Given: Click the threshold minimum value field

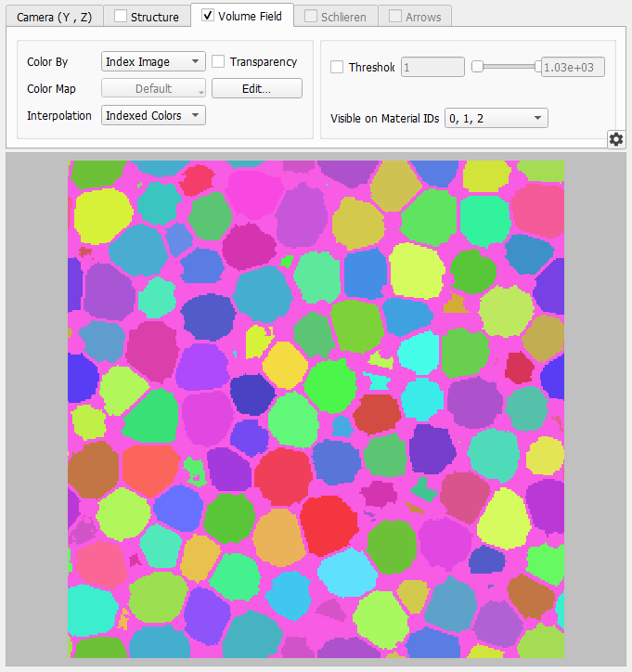Looking at the screenshot, I should click(x=432, y=67).
